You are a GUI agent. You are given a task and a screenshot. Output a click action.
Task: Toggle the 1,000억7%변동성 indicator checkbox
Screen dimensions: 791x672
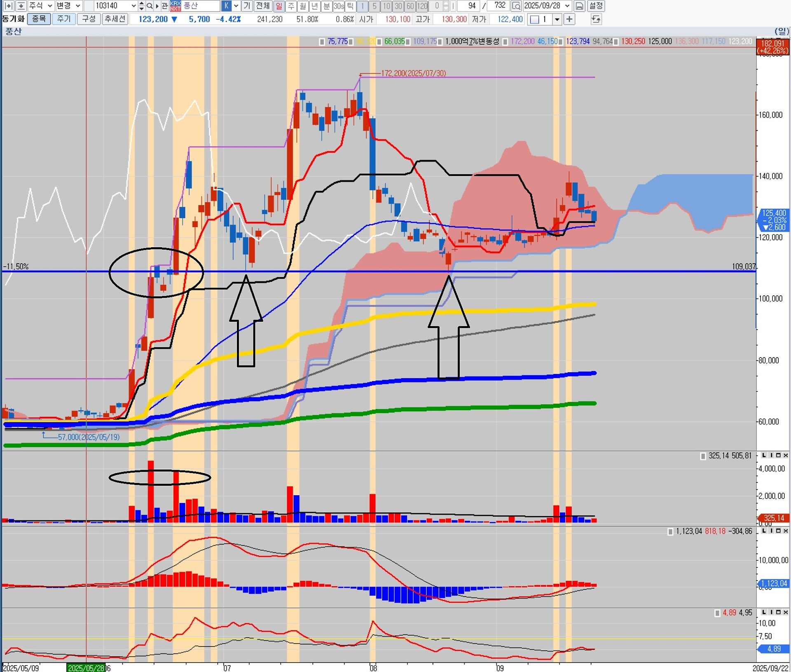[440, 42]
